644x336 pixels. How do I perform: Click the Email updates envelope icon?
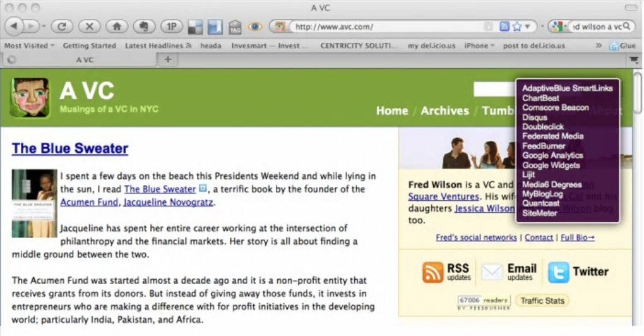(x=492, y=272)
